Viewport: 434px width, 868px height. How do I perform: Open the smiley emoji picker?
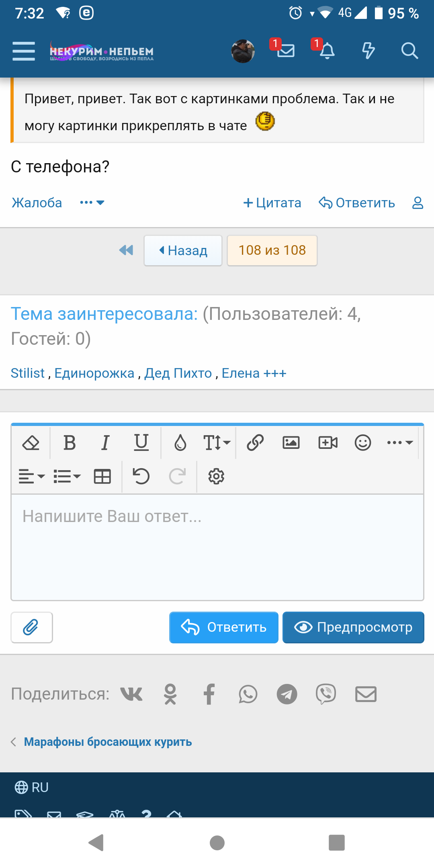[363, 443]
